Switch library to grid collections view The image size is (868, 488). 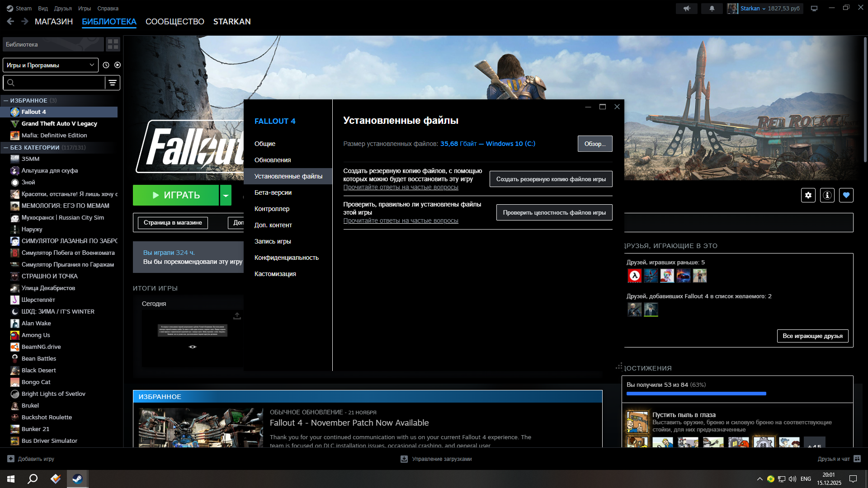coord(113,44)
